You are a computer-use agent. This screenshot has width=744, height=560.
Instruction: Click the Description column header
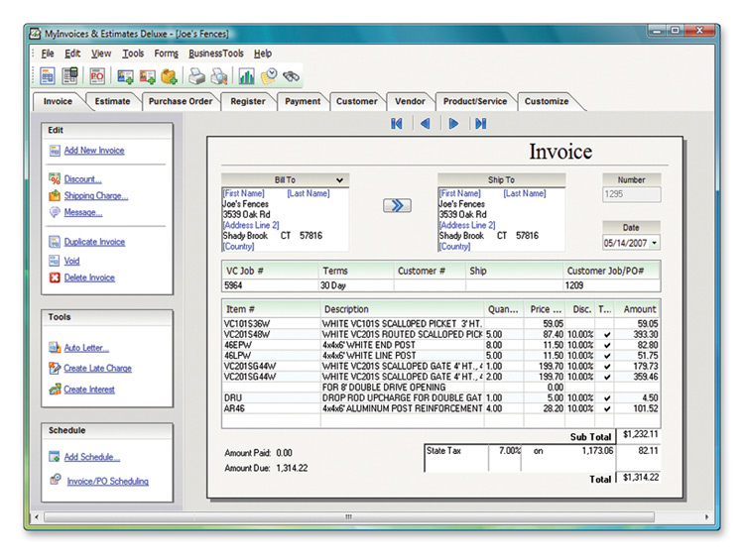click(x=402, y=309)
